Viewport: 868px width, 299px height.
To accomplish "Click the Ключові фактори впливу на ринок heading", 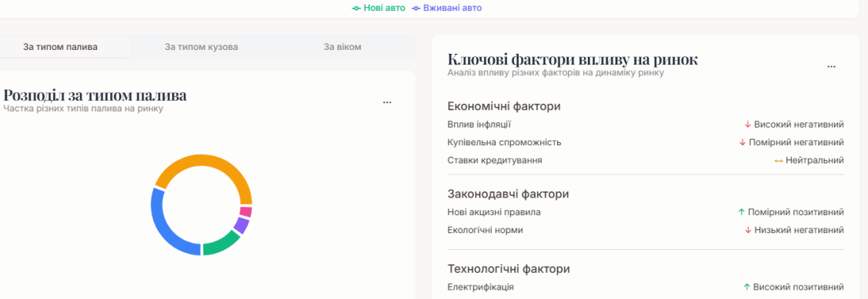I will (573, 60).
